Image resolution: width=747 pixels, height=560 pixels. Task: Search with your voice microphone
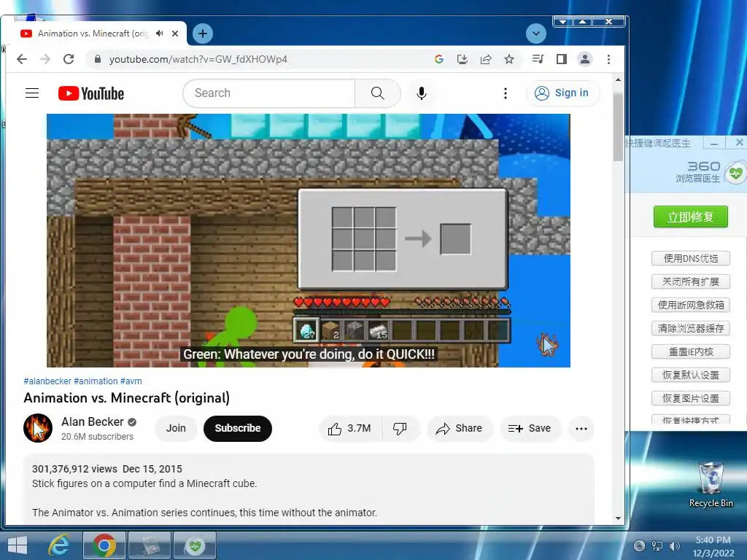(x=421, y=93)
